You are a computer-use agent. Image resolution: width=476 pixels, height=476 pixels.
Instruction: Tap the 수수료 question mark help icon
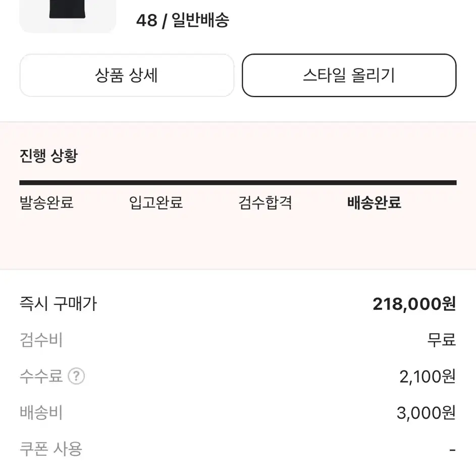click(76, 376)
